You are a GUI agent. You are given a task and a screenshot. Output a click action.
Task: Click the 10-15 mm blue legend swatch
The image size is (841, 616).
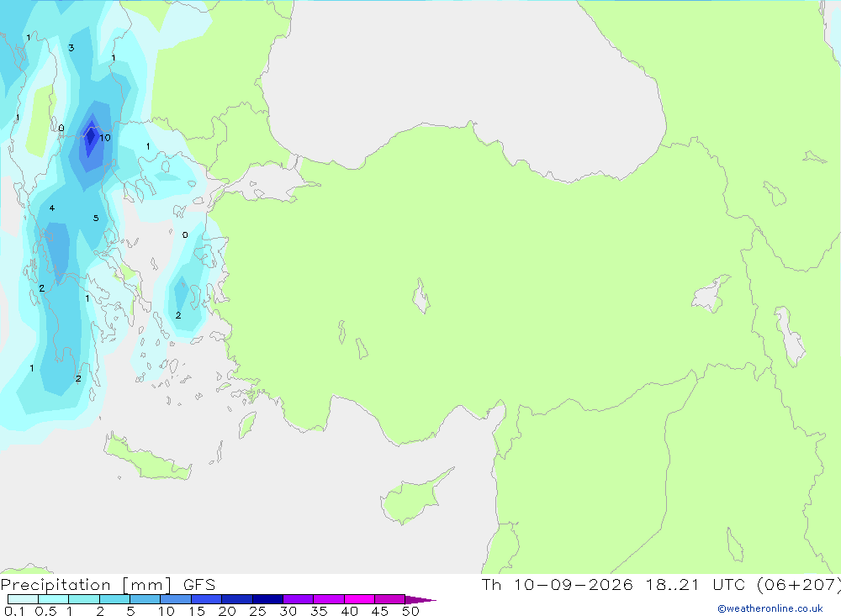pyautogui.click(x=176, y=599)
